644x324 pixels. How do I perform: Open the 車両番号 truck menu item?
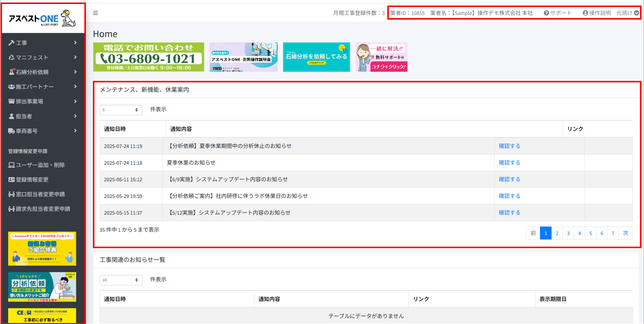(x=42, y=131)
